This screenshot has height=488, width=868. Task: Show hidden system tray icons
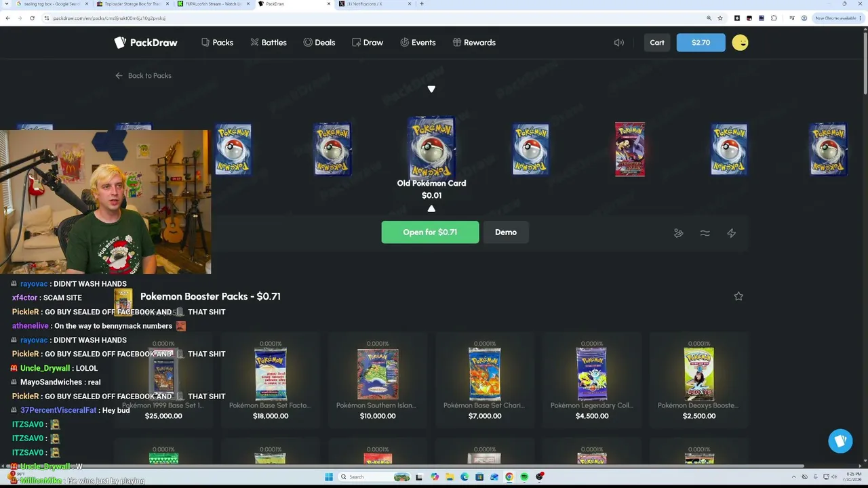pos(793,477)
